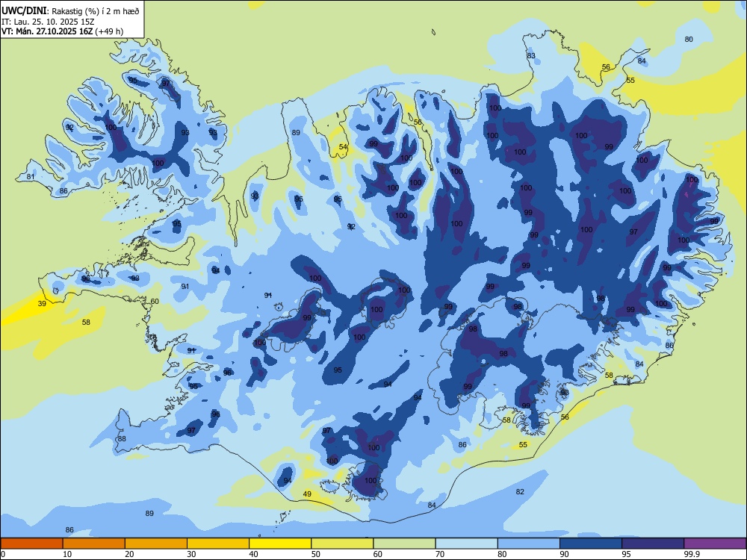Viewport: 747px width, 560px height.
Task: Click the 90 legend tick label
Action: [x=564, y=554]
